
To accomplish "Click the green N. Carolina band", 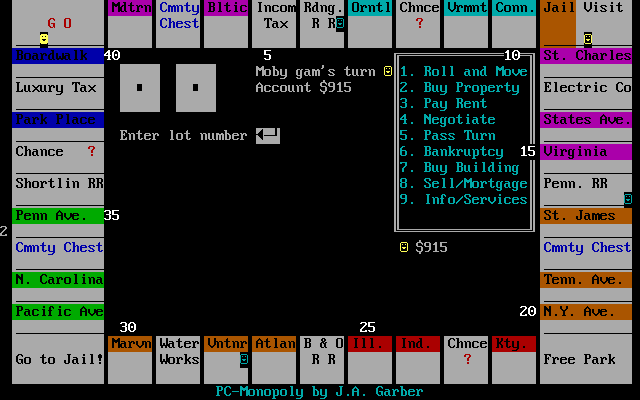I will tap(58, 280).
